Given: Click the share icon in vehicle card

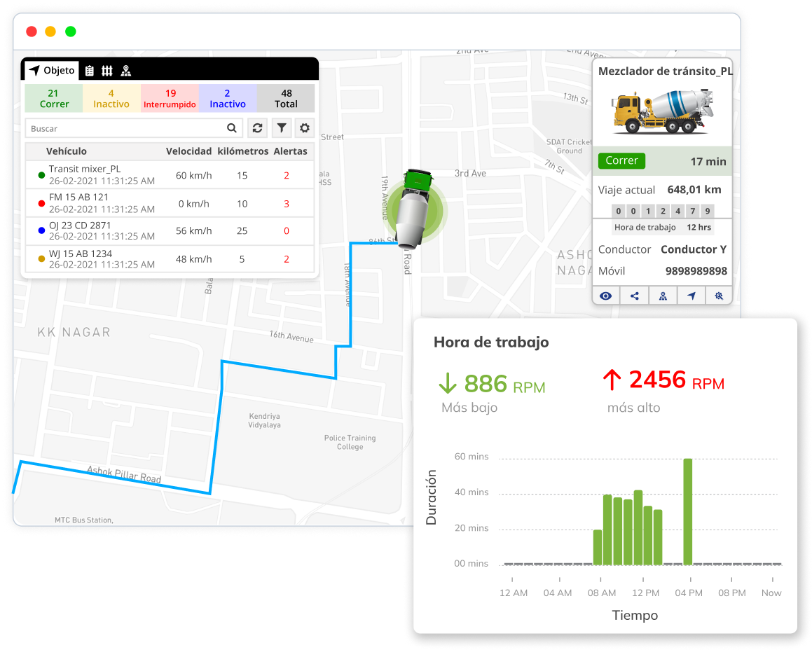Looking at the screenshot, I should point(634,296).
